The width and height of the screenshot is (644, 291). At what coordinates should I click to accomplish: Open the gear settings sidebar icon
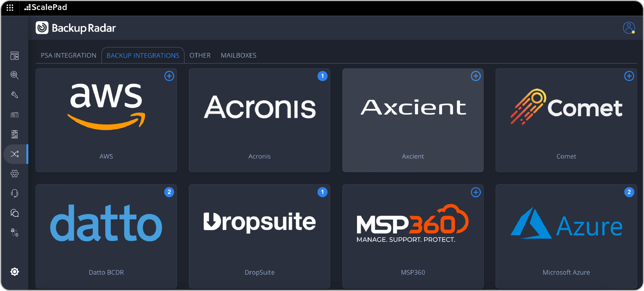(15, 174)
